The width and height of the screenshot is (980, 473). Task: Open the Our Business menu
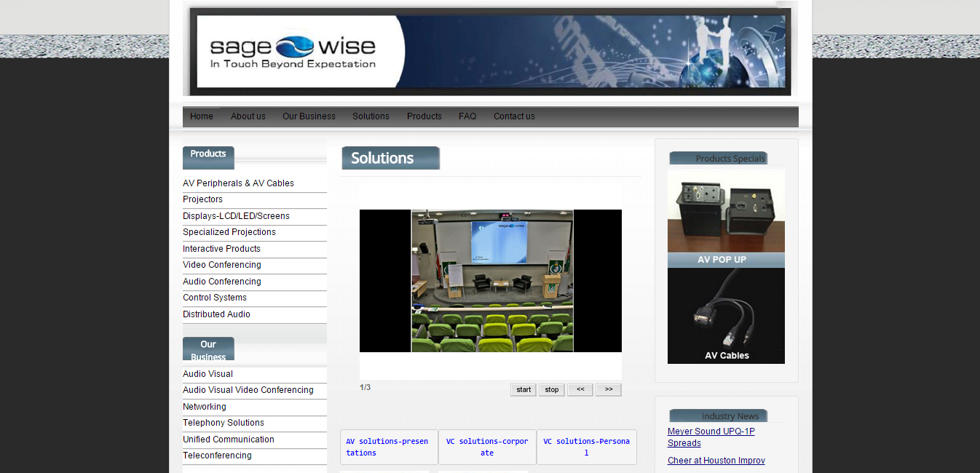pos(309,116)
